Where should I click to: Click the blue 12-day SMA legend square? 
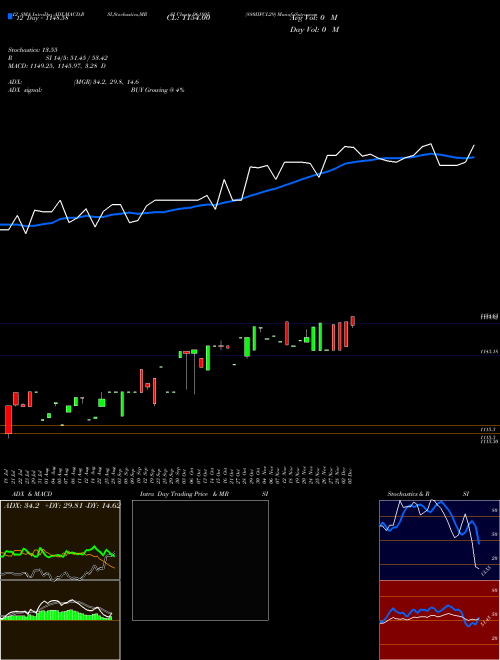[10, 16]
